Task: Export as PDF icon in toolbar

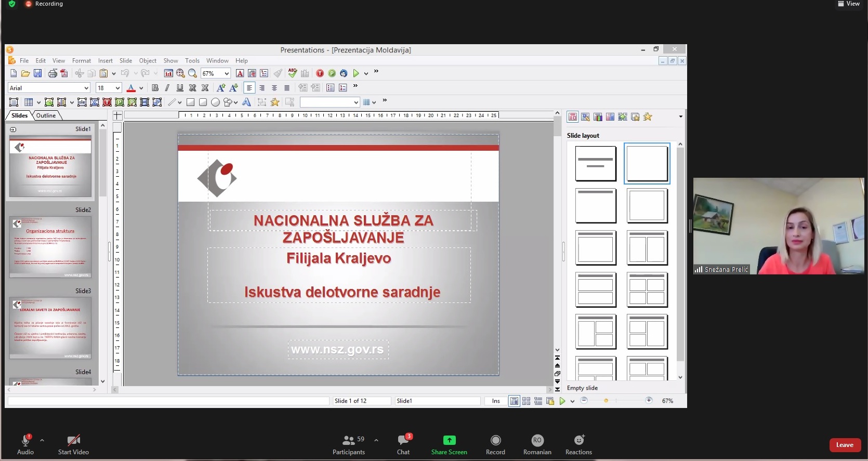Action: pyautogui.click(x=64, y=73)
